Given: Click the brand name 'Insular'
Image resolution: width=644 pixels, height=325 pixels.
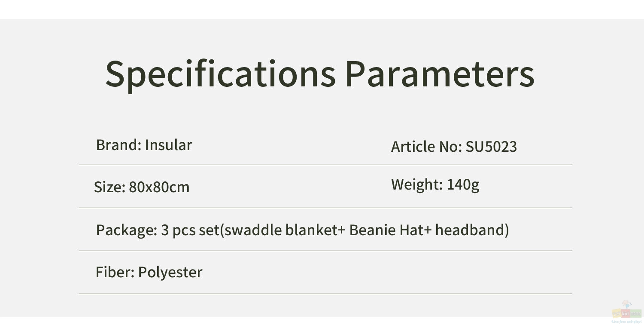Looking at the screenshot, I should click(x=168, y=145).
